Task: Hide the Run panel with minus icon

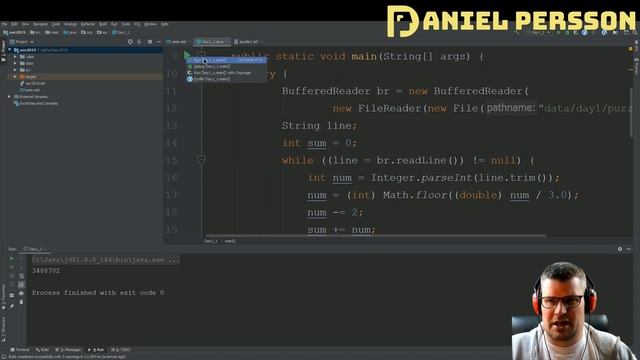Action: coord(629,249)
